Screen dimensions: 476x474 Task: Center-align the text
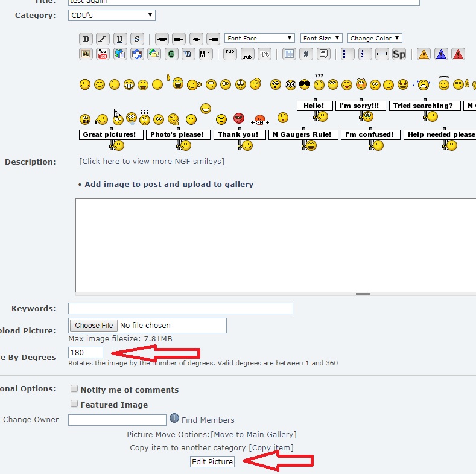(x=196, y=39)
